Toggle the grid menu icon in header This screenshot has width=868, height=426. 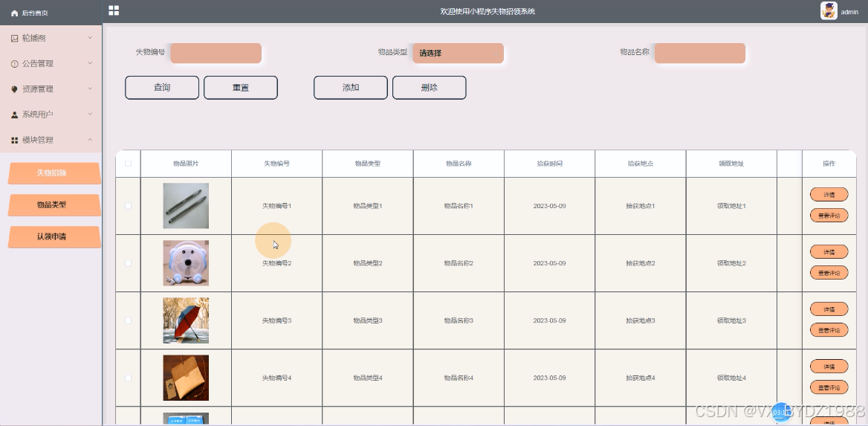pyautogui.click(x=114, y=10)
